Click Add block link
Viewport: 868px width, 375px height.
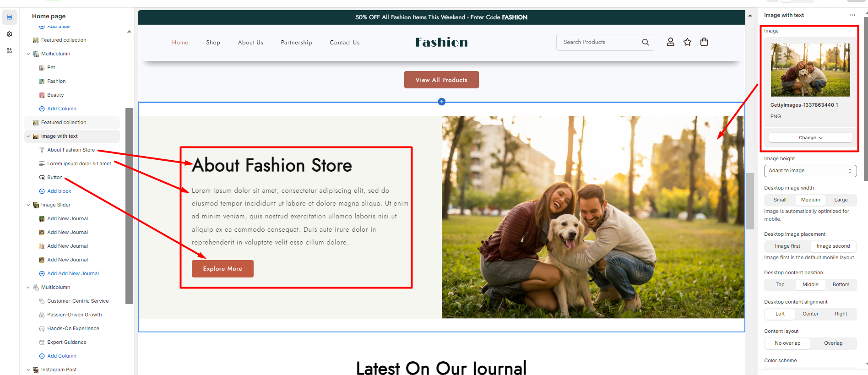coord(59,191)
